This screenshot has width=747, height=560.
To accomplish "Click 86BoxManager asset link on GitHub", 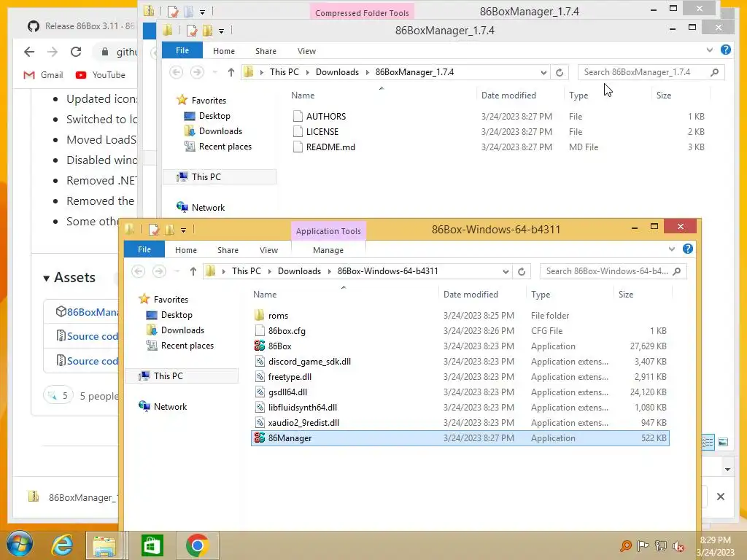I will pos(93,312).
